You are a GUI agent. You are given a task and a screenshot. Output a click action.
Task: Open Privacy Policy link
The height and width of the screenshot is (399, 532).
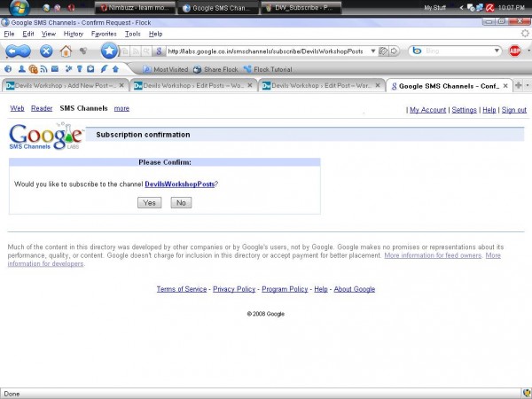(234, 289)
